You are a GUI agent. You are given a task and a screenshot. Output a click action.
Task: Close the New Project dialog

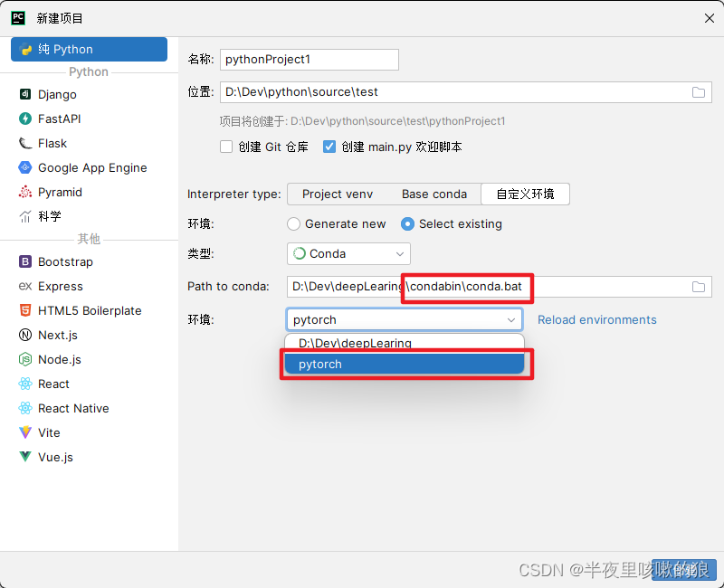pyautogui.click(x=710, y=18)
